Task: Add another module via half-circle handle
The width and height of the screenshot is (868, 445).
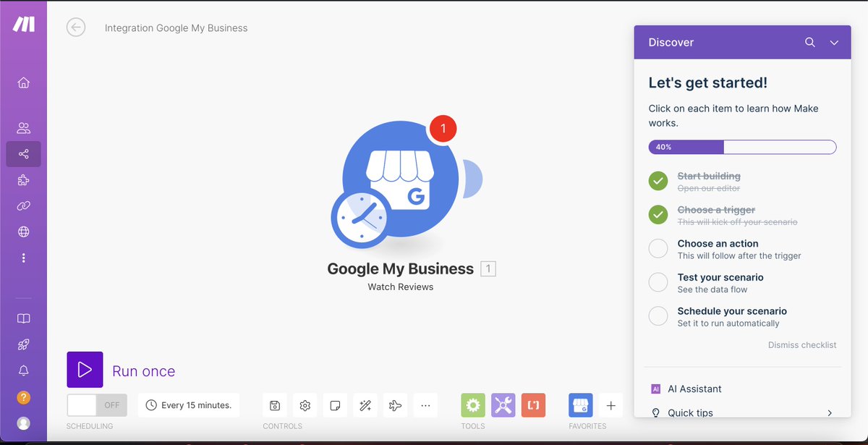Action: coord(473,178)
